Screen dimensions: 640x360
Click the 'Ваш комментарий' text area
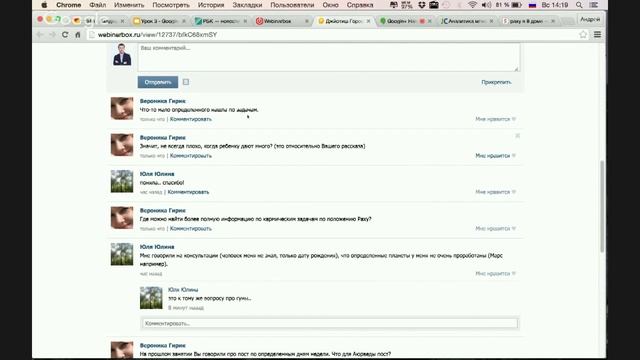[329, 57]
